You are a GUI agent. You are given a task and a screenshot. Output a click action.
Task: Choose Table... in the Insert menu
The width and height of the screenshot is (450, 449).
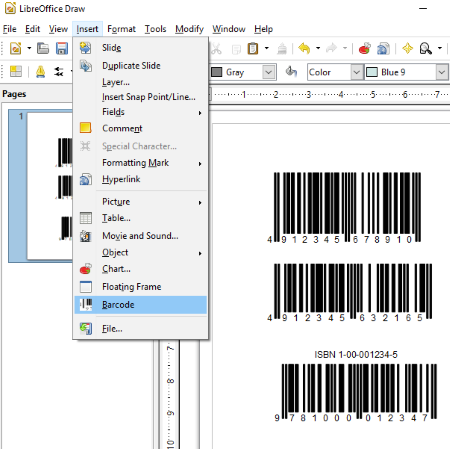(x=141, y=218)
